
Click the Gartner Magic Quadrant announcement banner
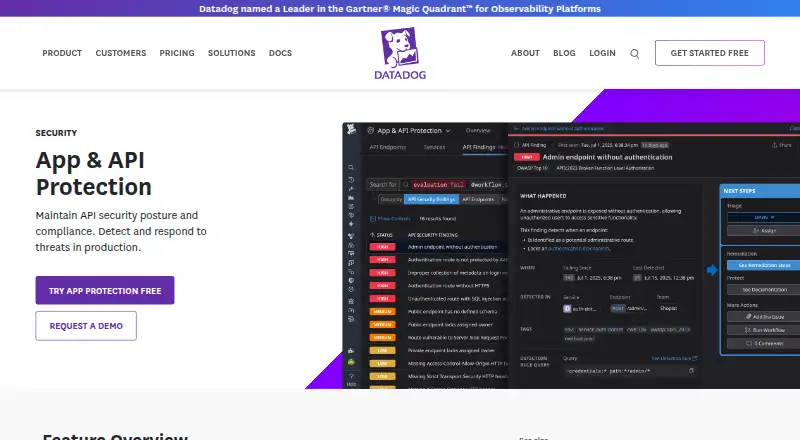(x=400, y=9)
